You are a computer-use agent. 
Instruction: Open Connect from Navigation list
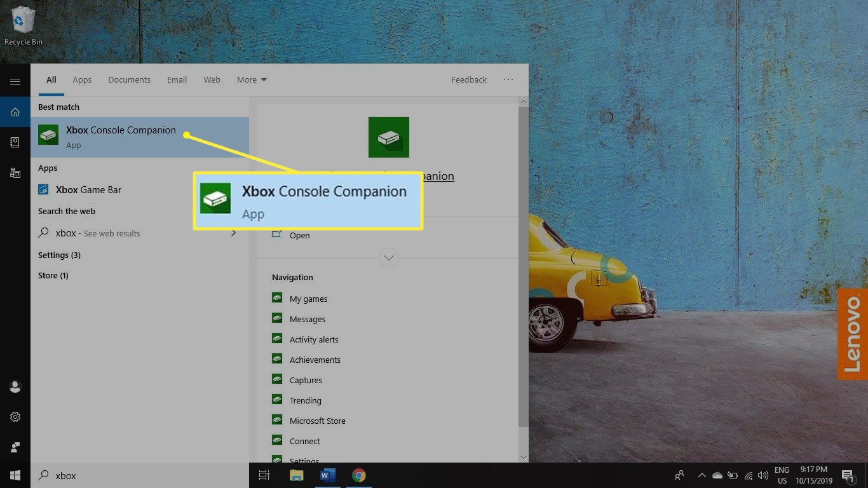click(x=304, y=441)
